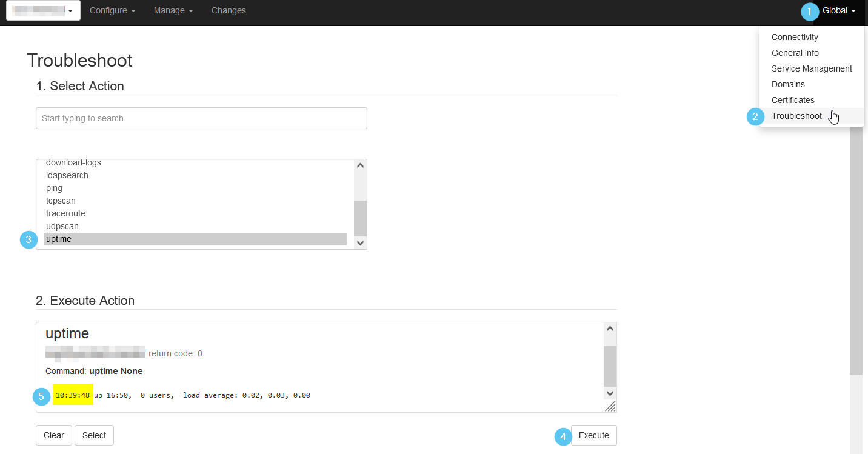Viewport: 868px width, 454px height.
Task: Open the blurred site selector dropdown
Action: tap(43, 10)
